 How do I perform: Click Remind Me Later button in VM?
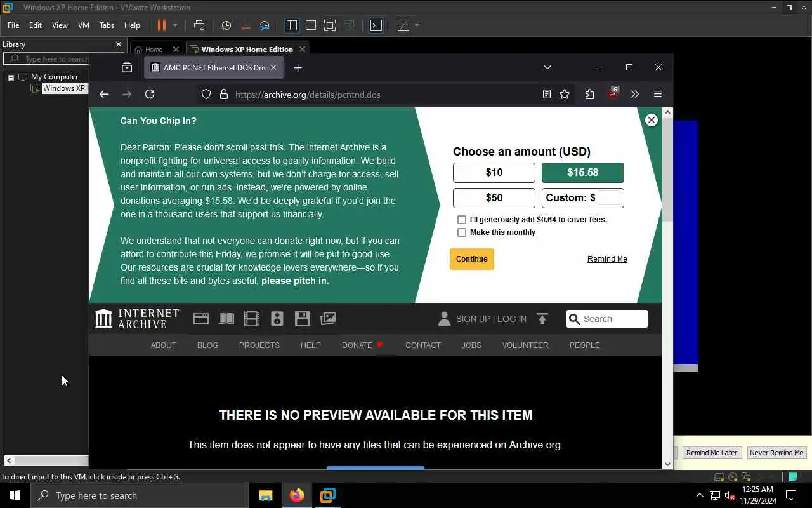712,453
